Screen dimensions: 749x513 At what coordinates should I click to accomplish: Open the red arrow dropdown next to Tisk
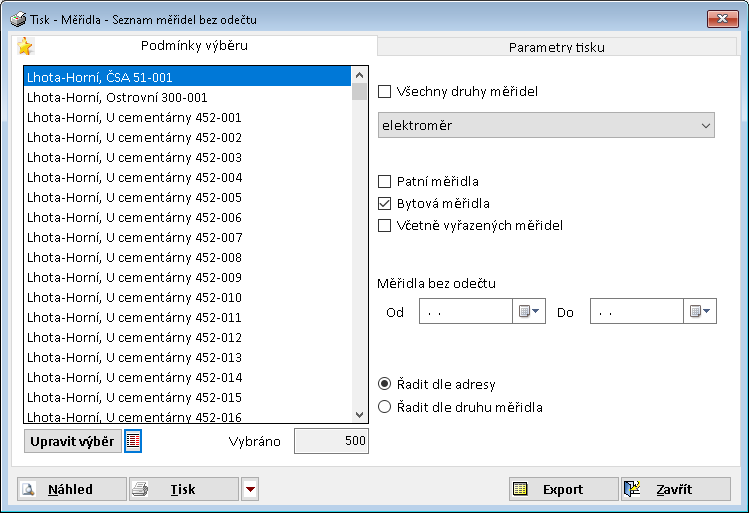coord(250,489)
